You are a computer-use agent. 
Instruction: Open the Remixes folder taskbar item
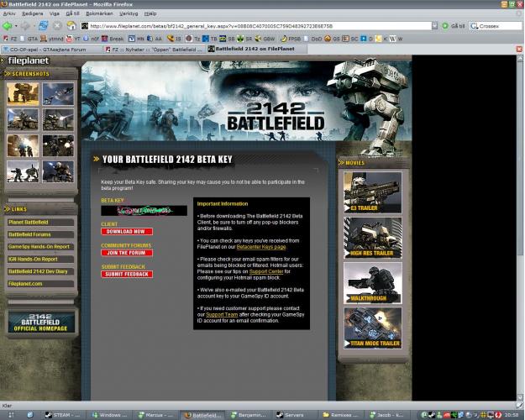click(341, 415)
